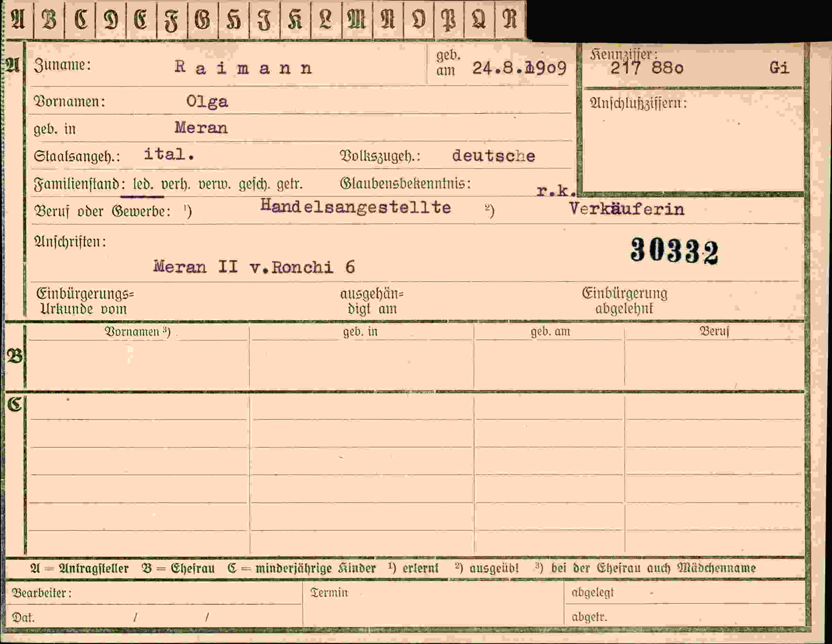Click the legend 'A = Antragsteller'
Image resolution: width=832 pixels, height=644 pixels.
tap(79, 568)
